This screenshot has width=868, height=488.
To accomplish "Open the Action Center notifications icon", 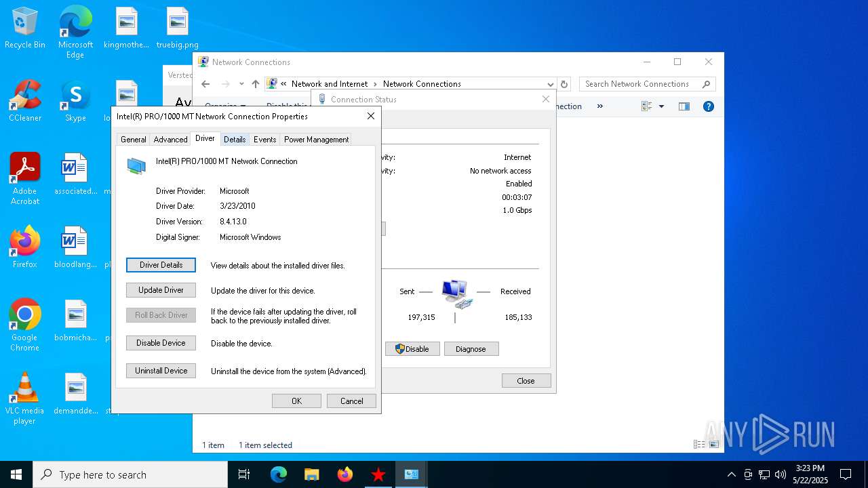I will (846, 474).
